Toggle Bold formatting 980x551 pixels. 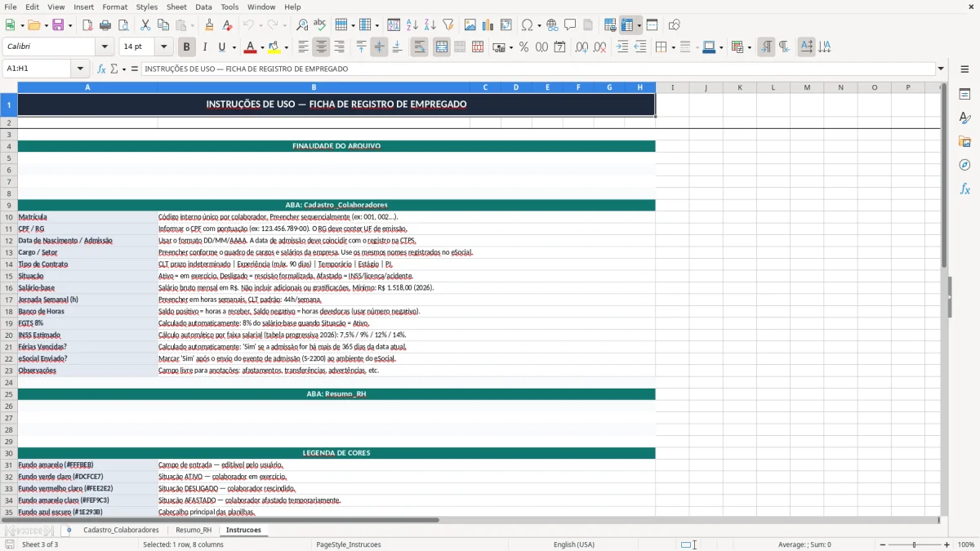(x=186, y=47)
